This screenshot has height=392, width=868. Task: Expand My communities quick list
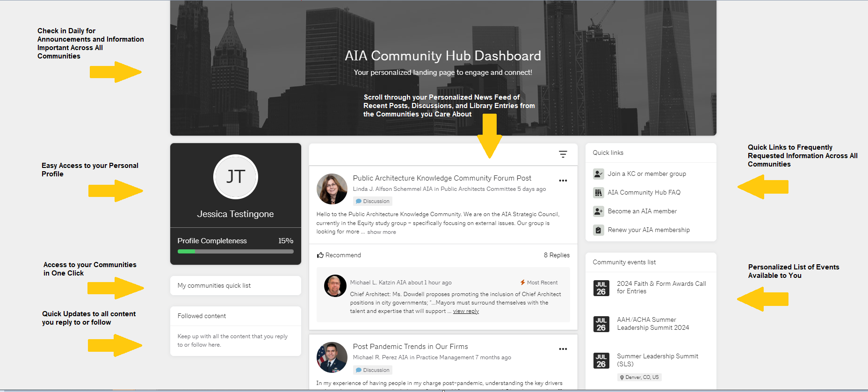(x=236, y=285)
